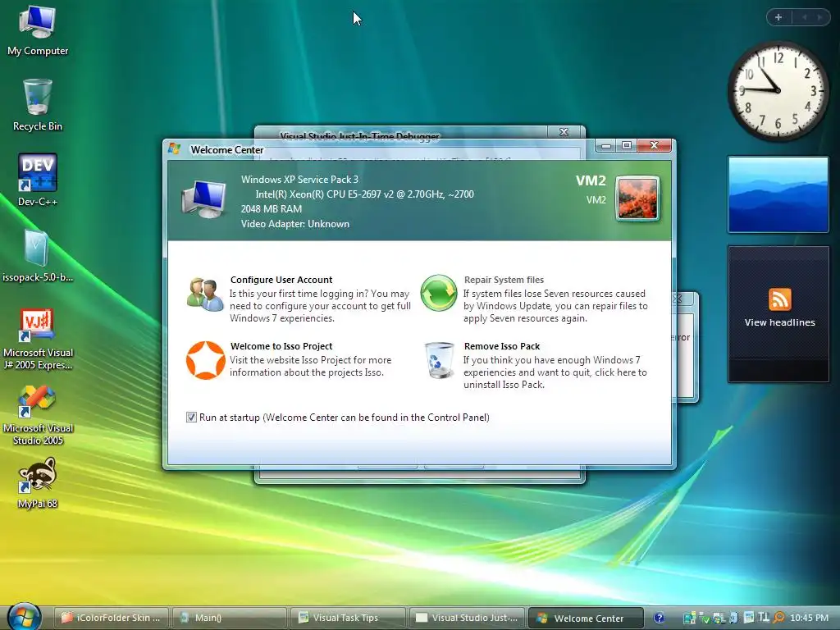This screenshot has width=840, height=630.
Task: Click the 'Video Adapter: Unknown' text
Action: 295,224
